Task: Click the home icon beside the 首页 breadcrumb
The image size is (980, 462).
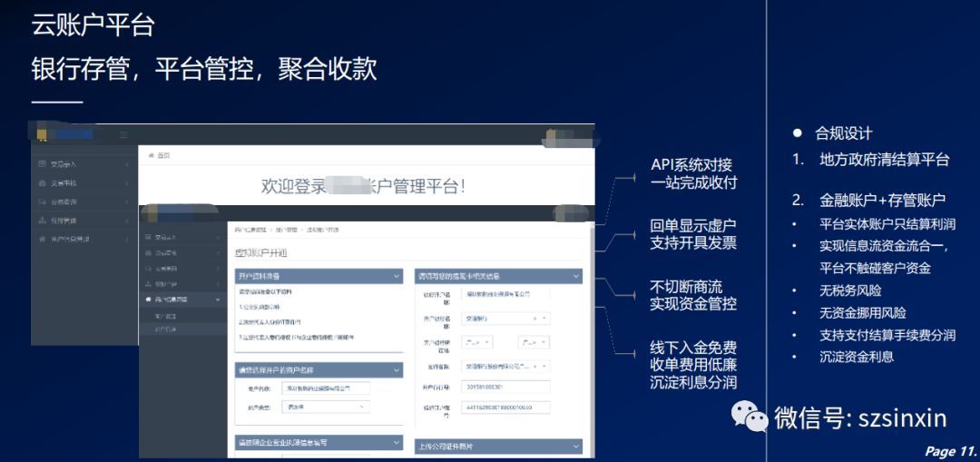Action: point(150,155)
